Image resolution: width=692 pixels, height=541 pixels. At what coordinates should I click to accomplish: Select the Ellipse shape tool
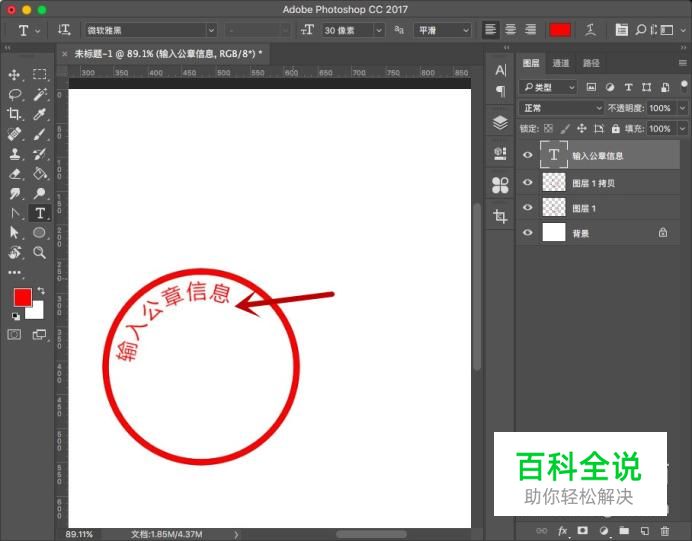pos(39,233)
